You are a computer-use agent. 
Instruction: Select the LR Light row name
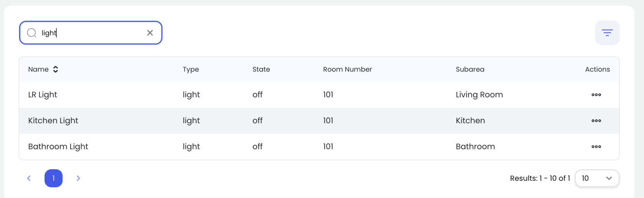[43, 95]
